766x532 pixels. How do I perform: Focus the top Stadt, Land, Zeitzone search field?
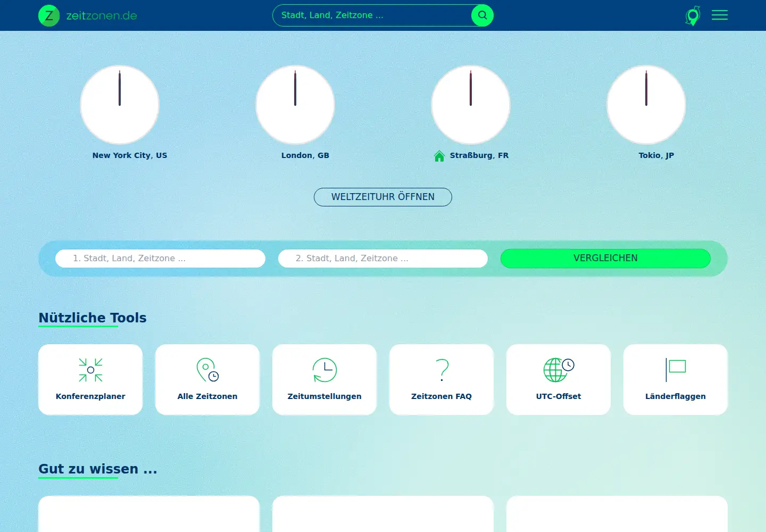[372, 15]
